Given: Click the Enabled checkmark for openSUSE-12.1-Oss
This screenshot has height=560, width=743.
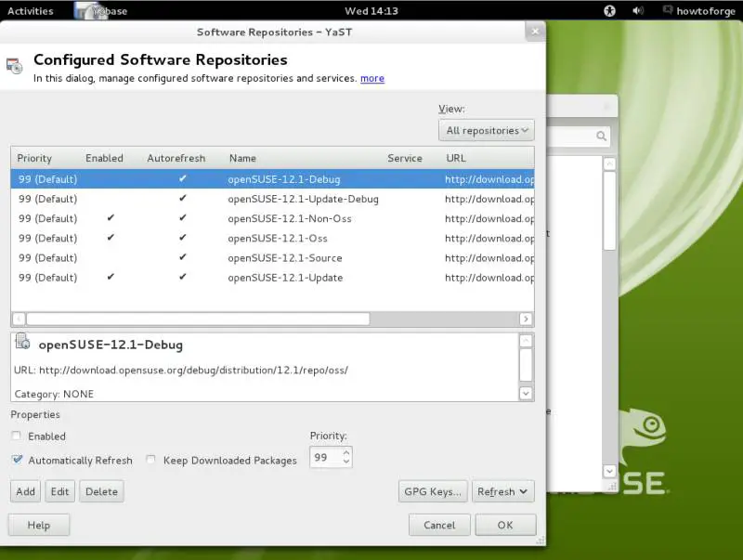Looking at the screenshot, I should click(111, 238).
